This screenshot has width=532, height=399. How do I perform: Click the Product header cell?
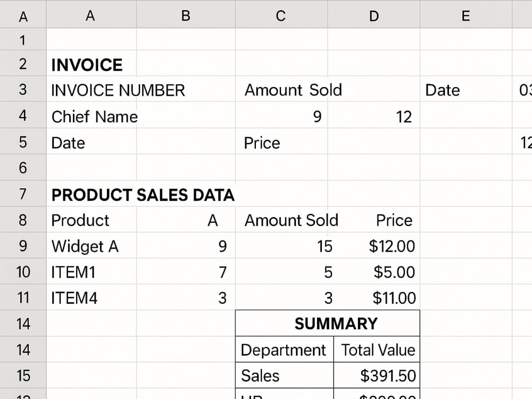coord(92,220)
